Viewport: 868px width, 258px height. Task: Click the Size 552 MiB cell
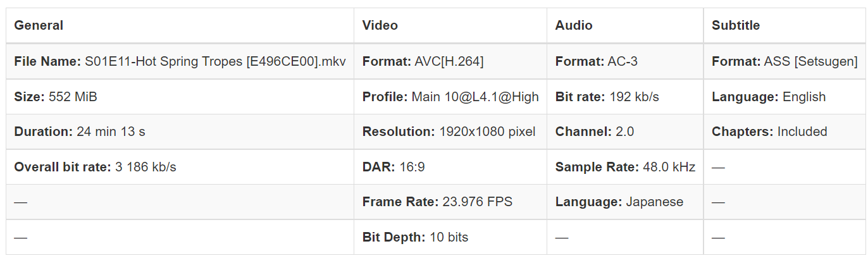click(56, 97)
